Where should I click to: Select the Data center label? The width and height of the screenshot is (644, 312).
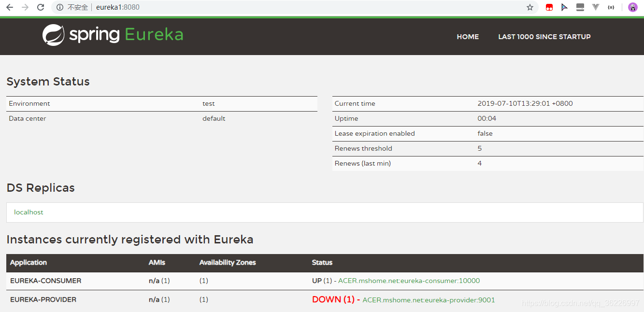(x=28, y=118)
